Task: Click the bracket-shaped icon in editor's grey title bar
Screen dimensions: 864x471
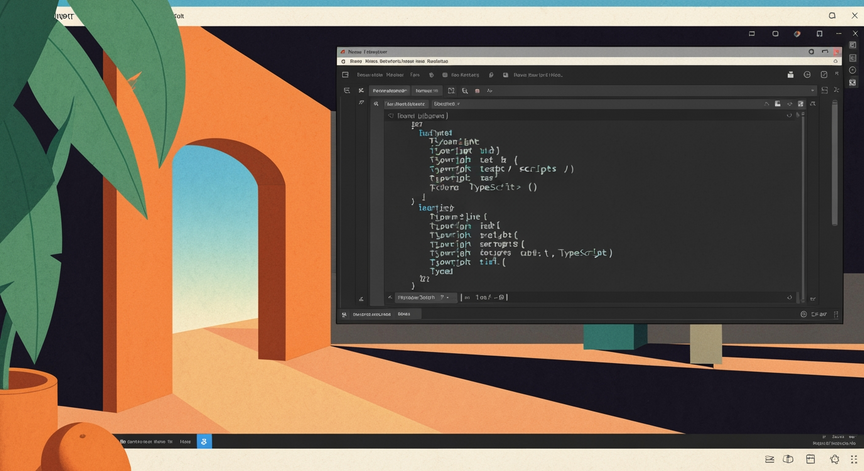Action: click(825, 52)
